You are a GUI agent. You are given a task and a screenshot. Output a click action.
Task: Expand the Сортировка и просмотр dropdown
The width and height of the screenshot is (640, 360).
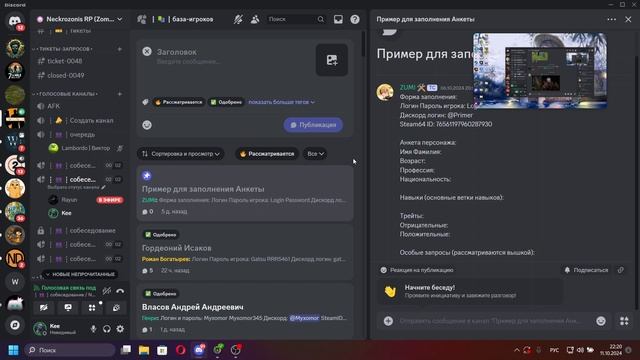180,154
